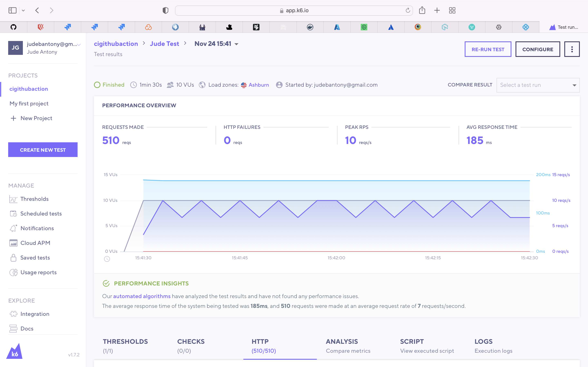The width and height of the screenshot is (588, 367).
Task: Click the Re-run Test button
Action: coord(488,49)
